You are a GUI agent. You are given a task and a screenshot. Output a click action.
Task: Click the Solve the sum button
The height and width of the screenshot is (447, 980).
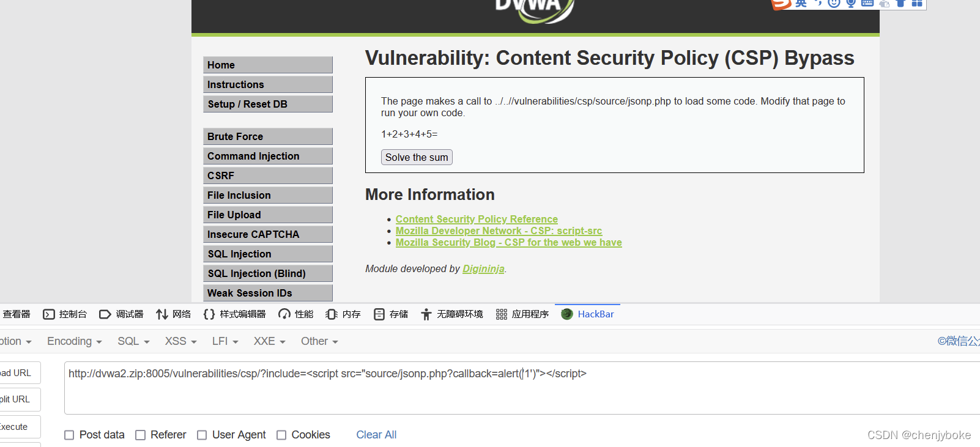click(417, 157)
